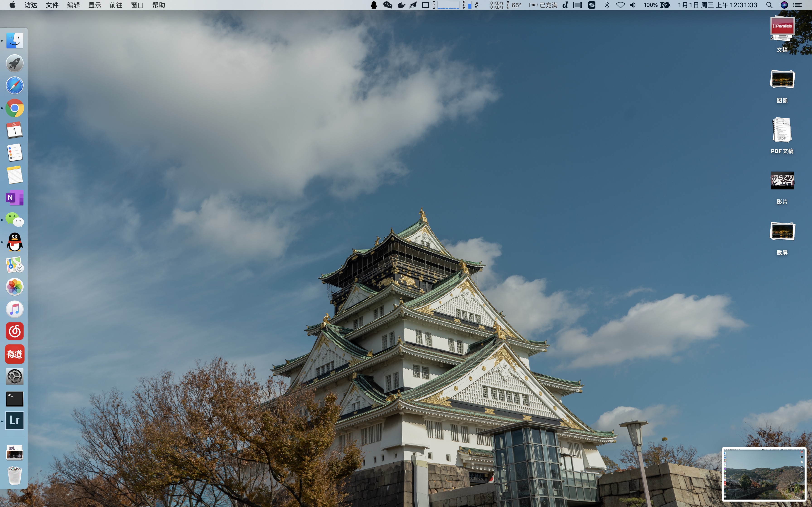
Task: Open Google Chrome from the Dock
Action: pyautogui.click(x=14, y=108)
